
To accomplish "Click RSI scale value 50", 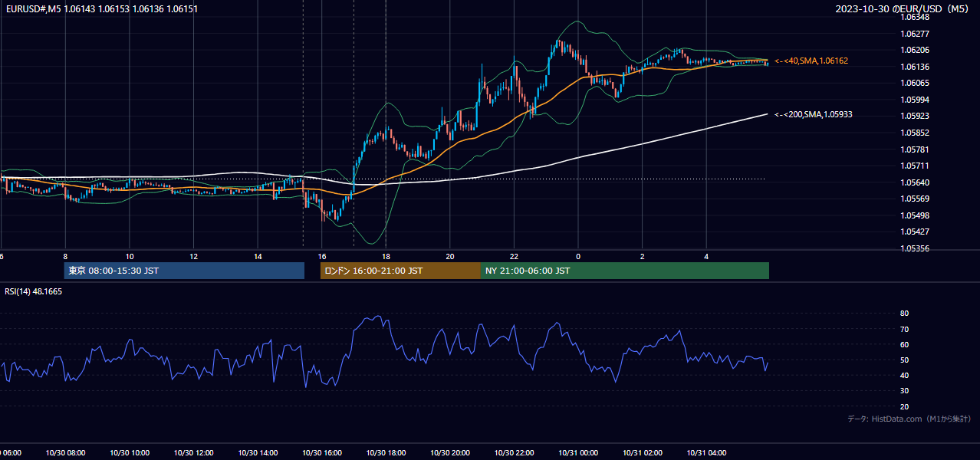I will (904, 360).
